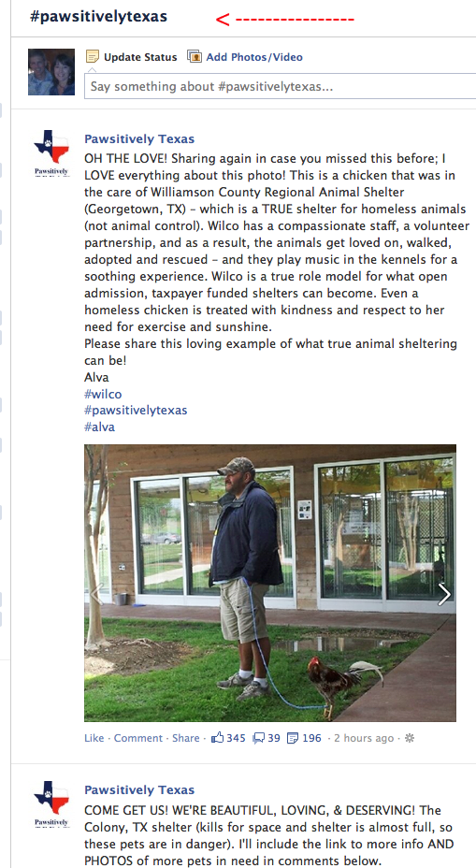The width and height of the screenshot is (476, 868).
Task: Open the #alva hashtag link
Action: pyautogui.click(x=100, y=427)
